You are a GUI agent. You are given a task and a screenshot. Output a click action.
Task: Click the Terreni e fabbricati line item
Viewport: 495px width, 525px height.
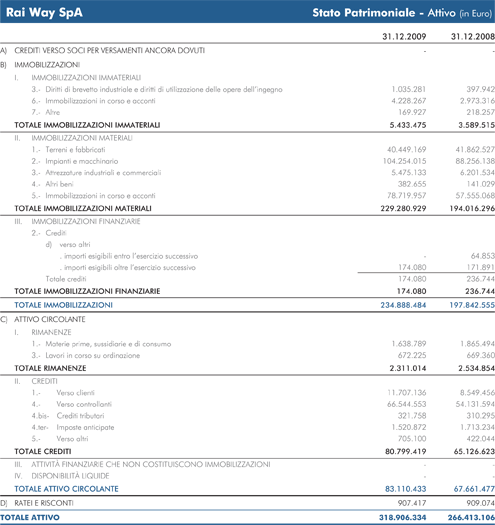(x=75, y=150)
